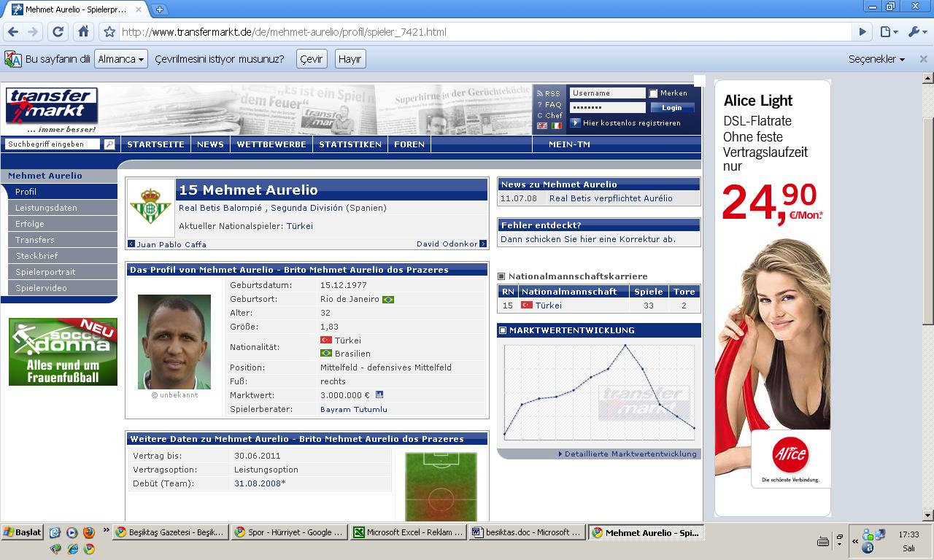The width and height of the screenshot is (934, 560).
Task: Click the Login button
Action: (x=672, y=107)
